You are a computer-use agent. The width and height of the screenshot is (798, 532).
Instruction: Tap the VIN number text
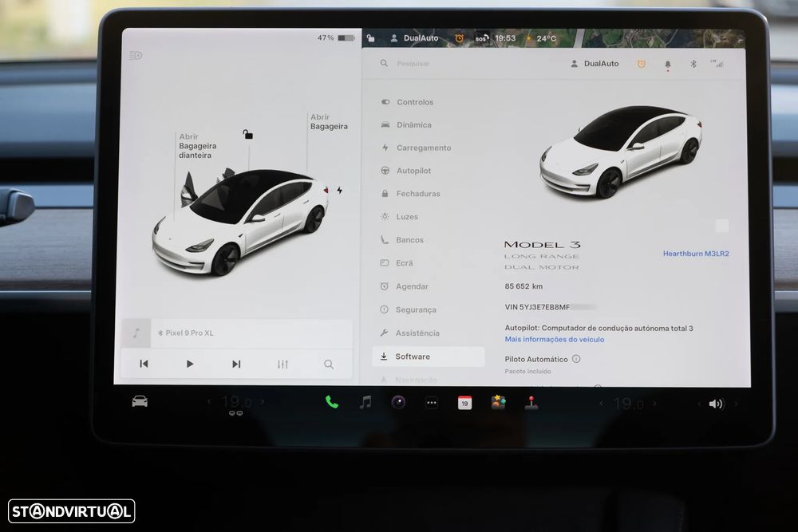pos(550,307)
